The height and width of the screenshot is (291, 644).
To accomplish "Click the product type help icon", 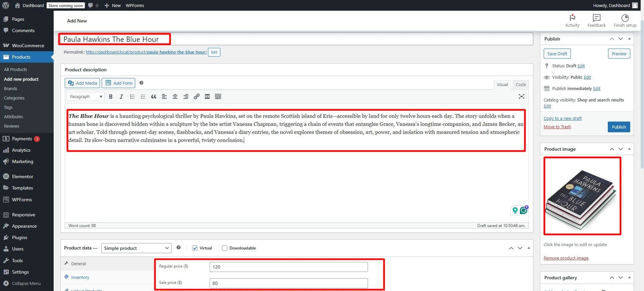I will coord(179,247).
